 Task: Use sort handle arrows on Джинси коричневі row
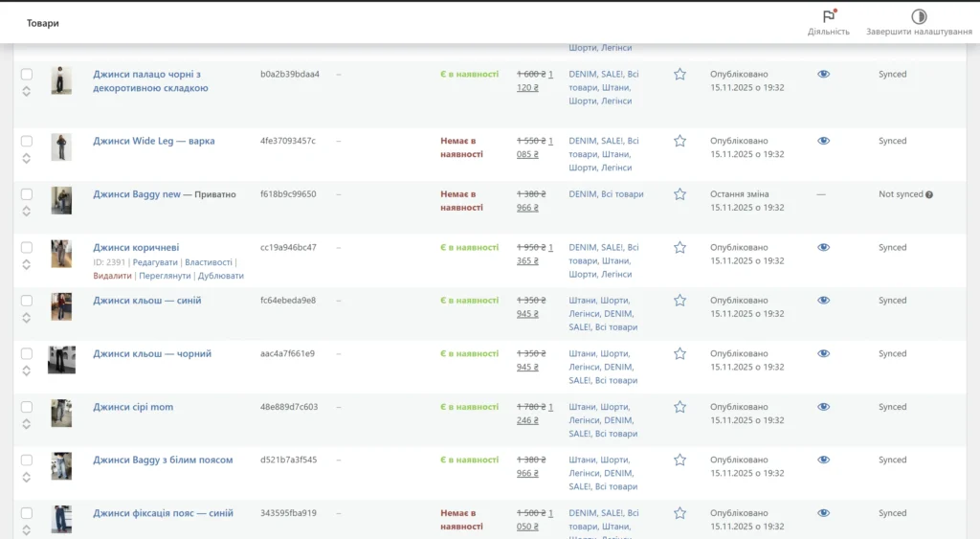tap(27, 264)
